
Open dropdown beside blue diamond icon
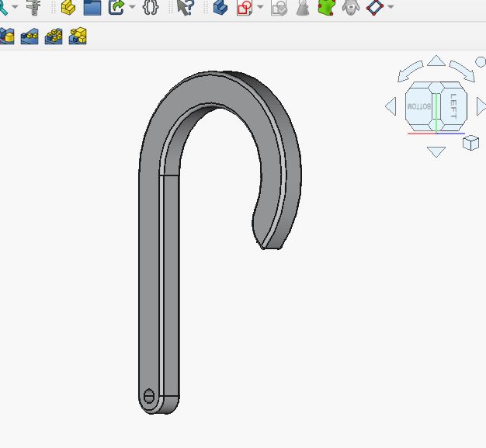coord(391,7)
